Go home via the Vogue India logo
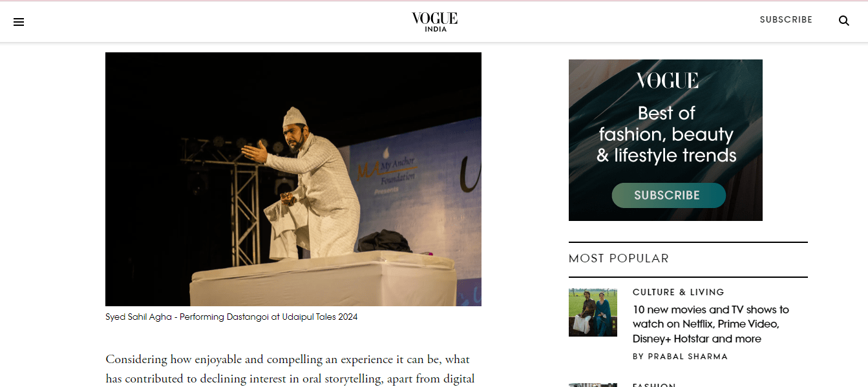The image size is (868, 387). [x=434, y=21]
